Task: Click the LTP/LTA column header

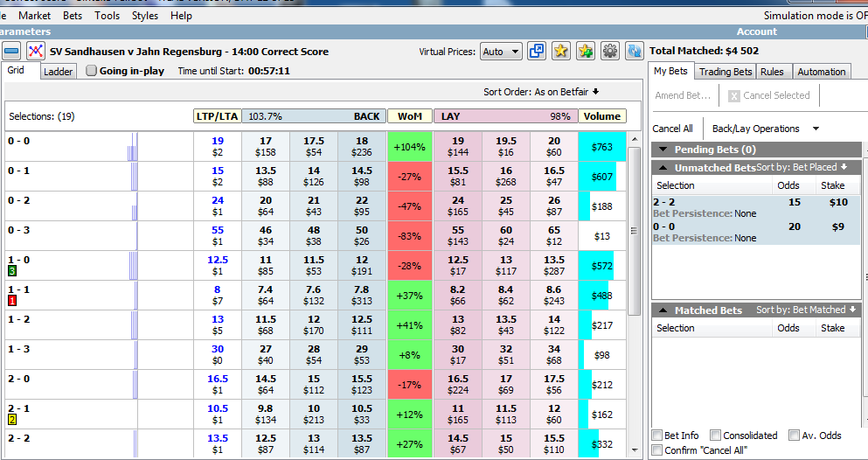Action: tap(217, 116)
